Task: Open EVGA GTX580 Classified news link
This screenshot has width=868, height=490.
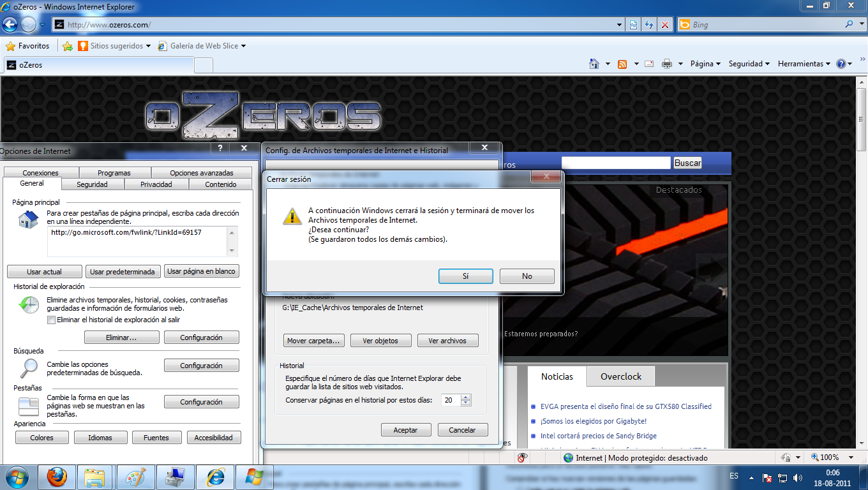Action: pyautogui.click(x=625, y=406)
